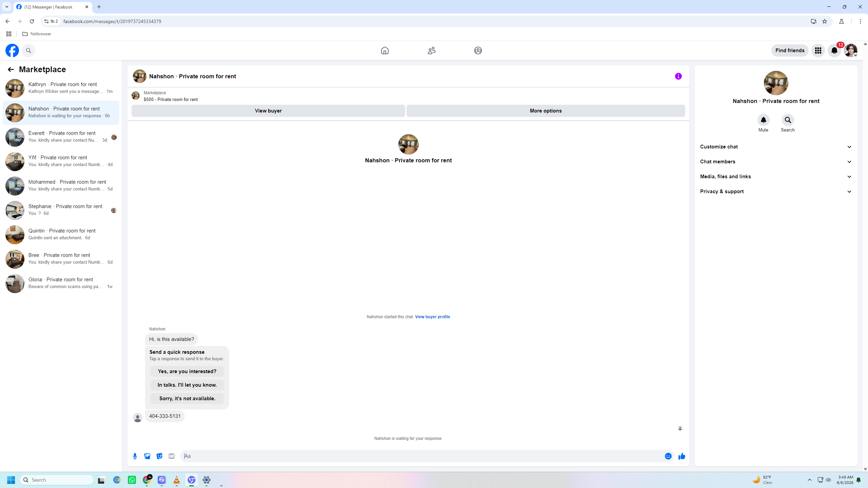This screenshot has height=488, width=868.
Task: Click the browser address bar URL
Action: coord(112,21)
